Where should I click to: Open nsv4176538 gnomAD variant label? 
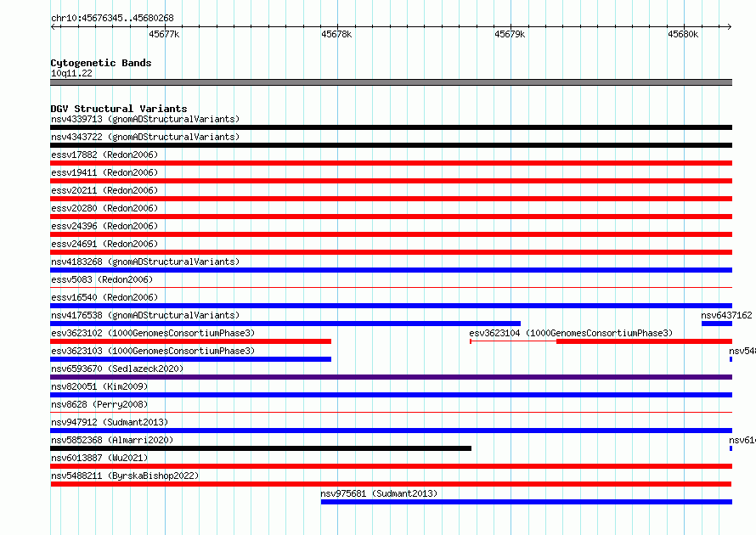point(145,315)
